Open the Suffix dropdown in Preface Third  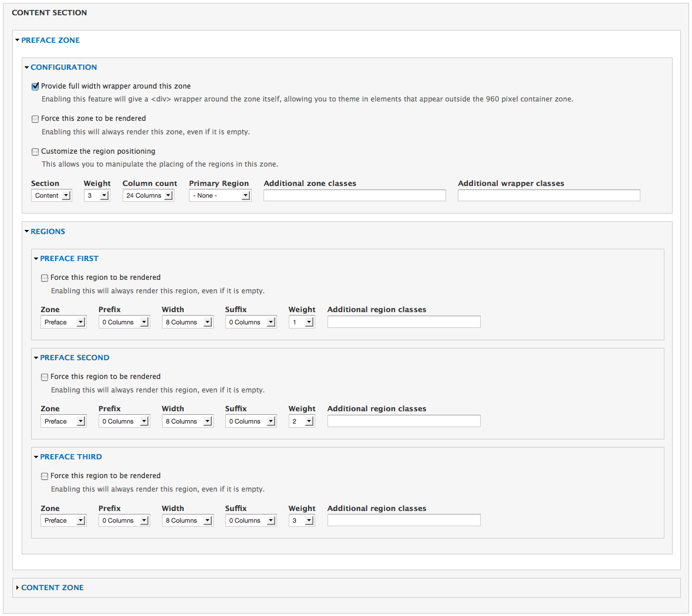coord(251,520)
